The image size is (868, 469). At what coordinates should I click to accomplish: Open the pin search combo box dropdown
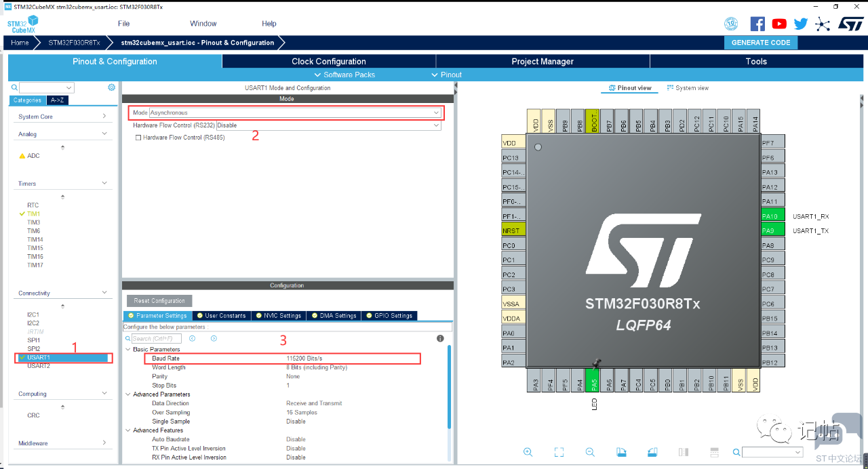pos(797,452)
